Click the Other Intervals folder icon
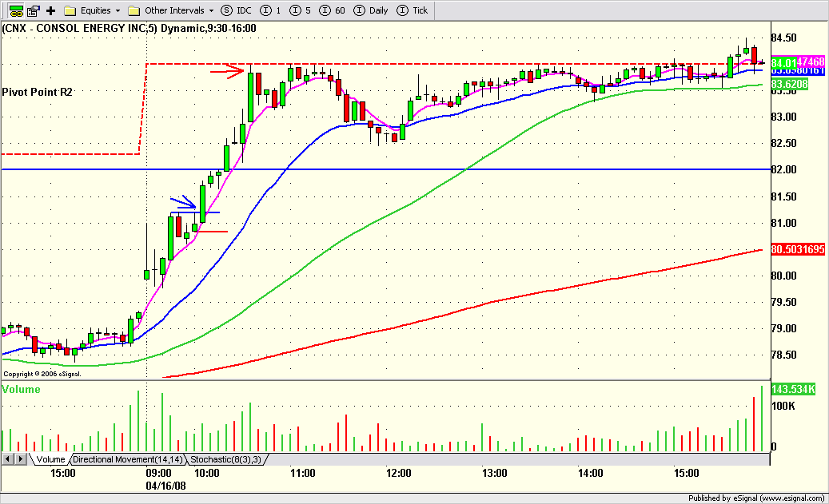The image size is (829, 504). [x=134, y=10]
